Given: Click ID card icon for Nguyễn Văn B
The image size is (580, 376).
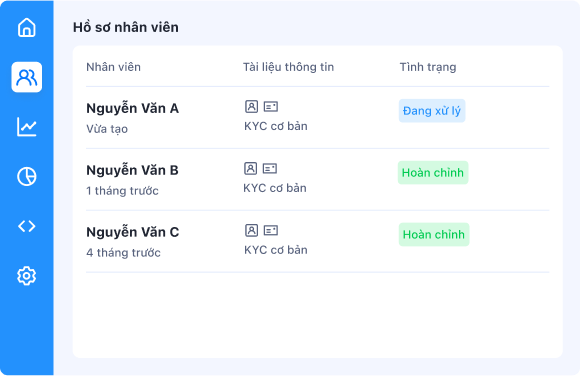Looking at the screenshot, I should (x=270, y=168).
